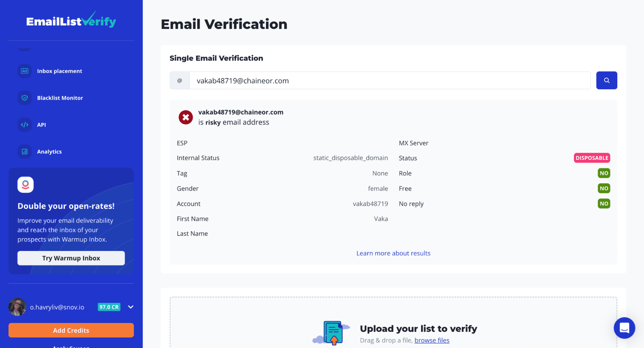
Task: Click the Warmup Inbox logo icon
Action: (25, 185)
